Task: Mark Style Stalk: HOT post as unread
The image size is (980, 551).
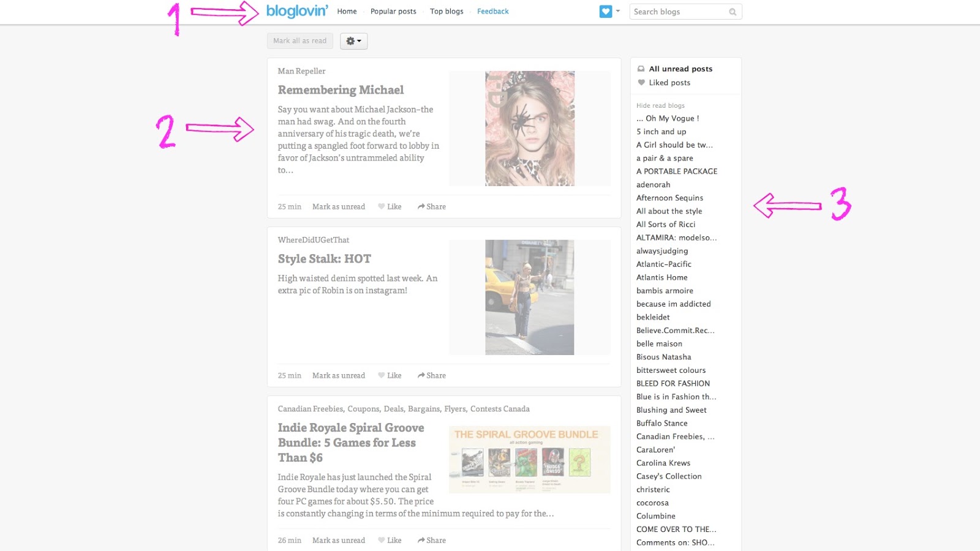Action: (x=339, y=376)
